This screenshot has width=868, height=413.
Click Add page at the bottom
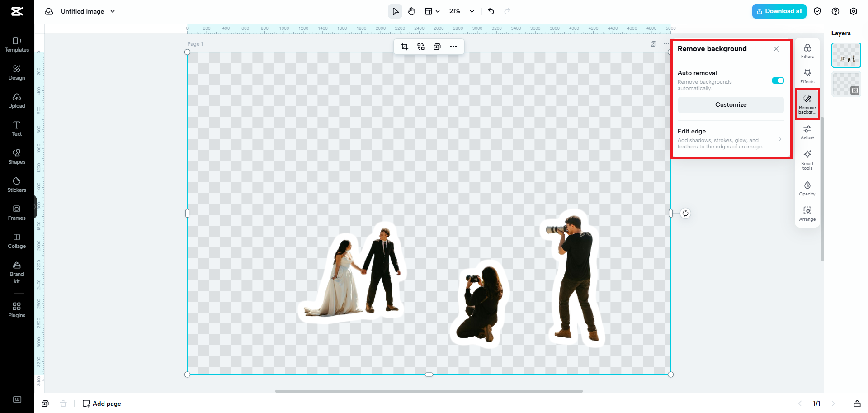coord(101,403)
